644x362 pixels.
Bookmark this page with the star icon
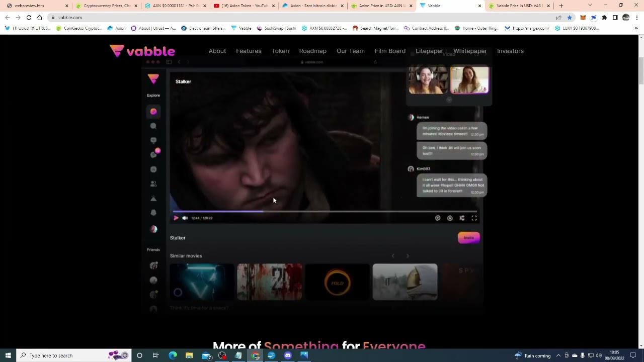point(570,18)
